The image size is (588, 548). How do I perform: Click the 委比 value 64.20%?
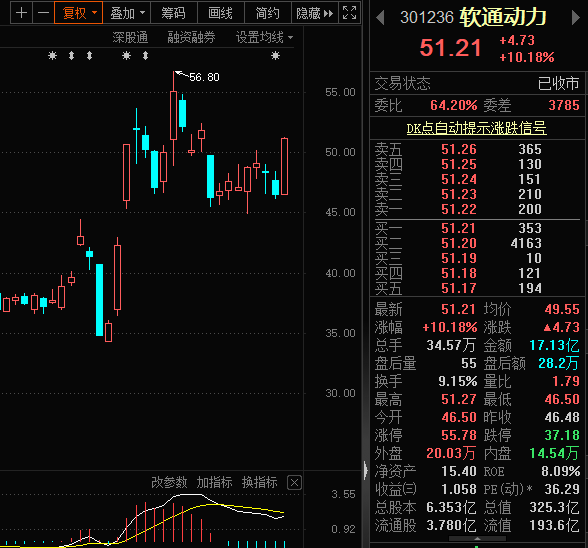(454, 105)
